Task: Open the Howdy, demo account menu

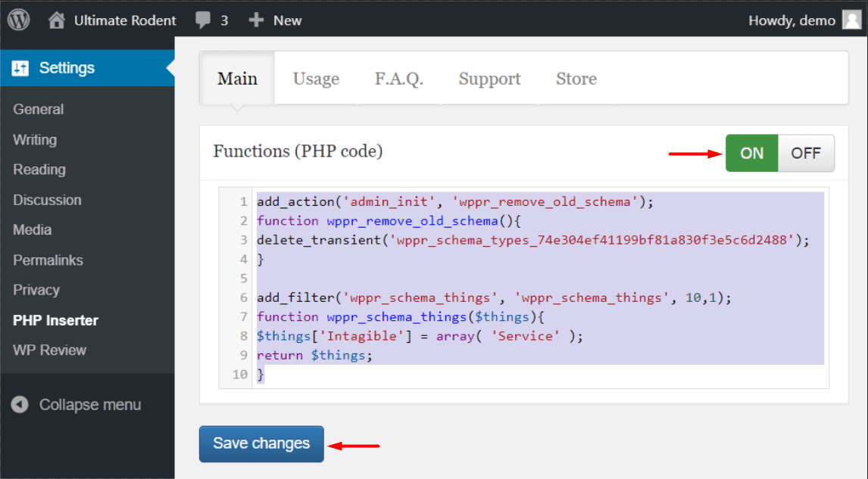Action: [x=792, y=20]
